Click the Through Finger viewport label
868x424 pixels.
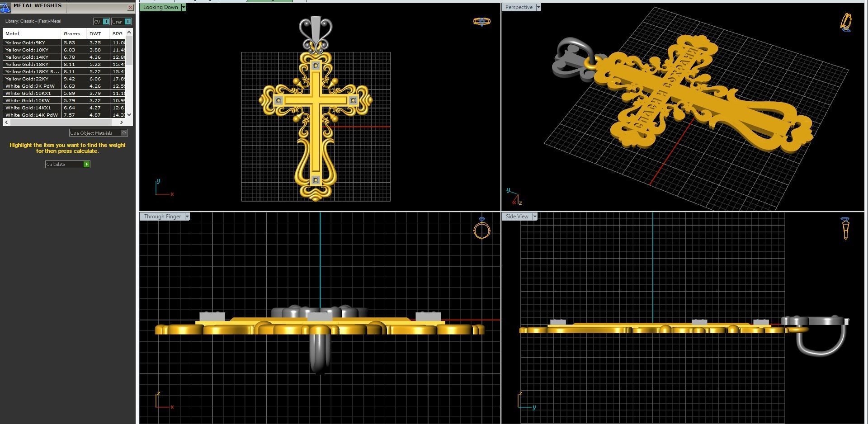[162, 217]
